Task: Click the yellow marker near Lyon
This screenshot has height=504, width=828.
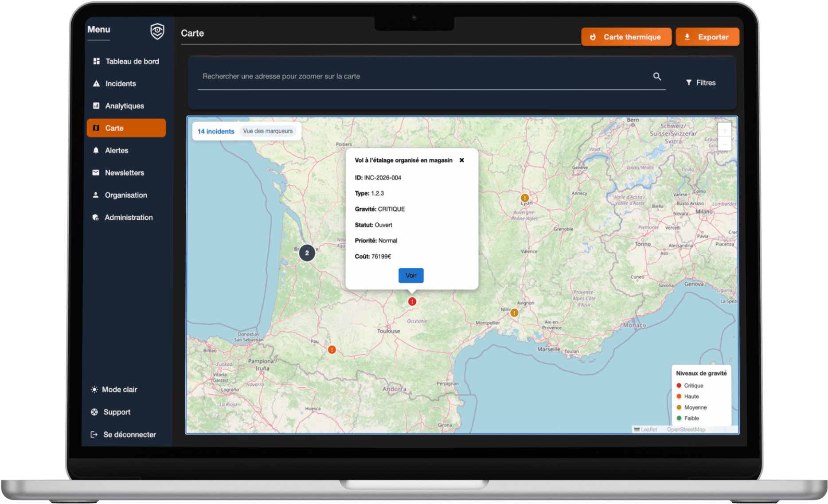Action: [x=525, y=198]
